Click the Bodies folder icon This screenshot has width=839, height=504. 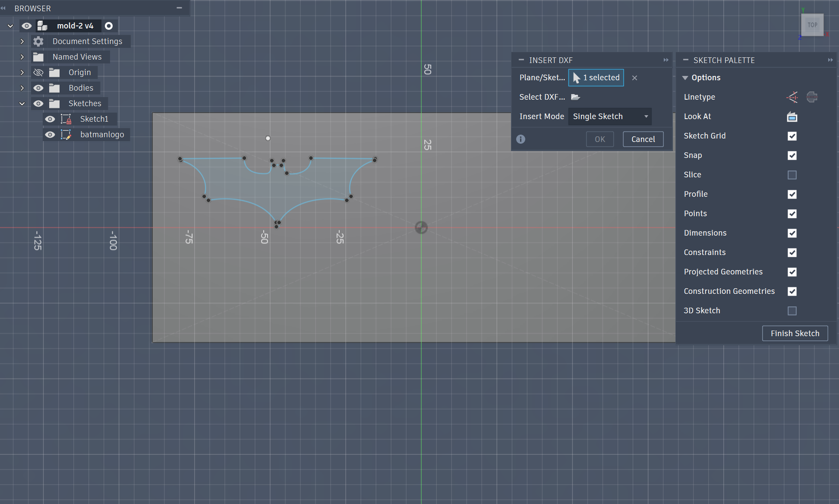pyautogui.click(x=54, y=88)
